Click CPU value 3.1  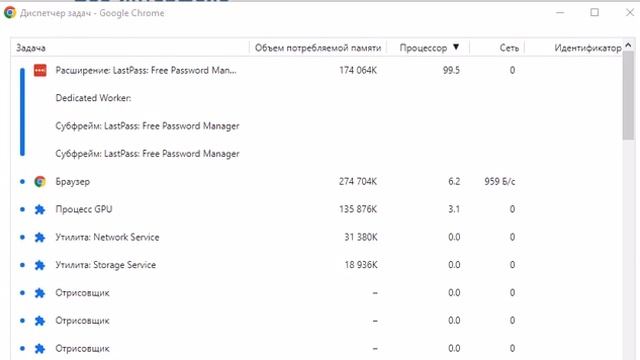pyautogui.click(x=454, y=209)
